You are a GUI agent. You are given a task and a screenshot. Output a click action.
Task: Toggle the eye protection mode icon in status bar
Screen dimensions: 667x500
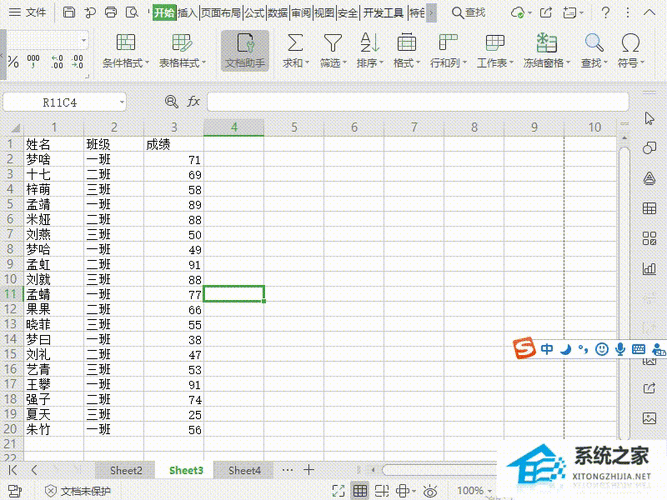click(x=431, y=491)
